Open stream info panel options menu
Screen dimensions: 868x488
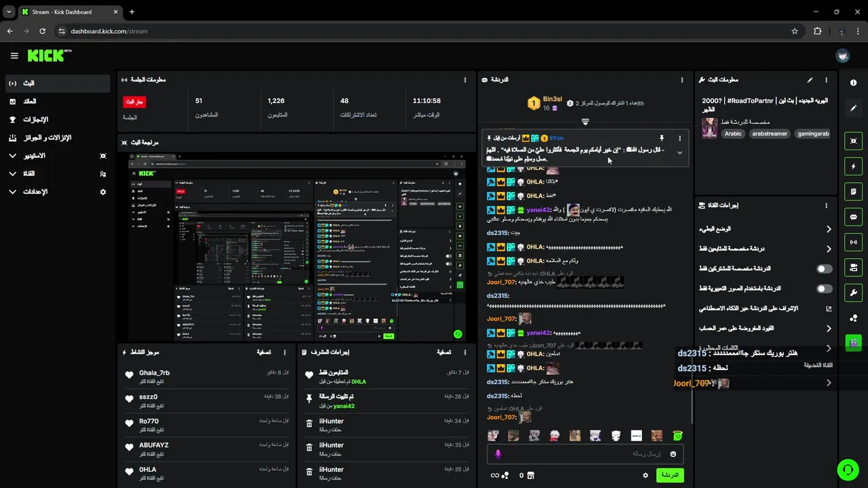point(826,80)
